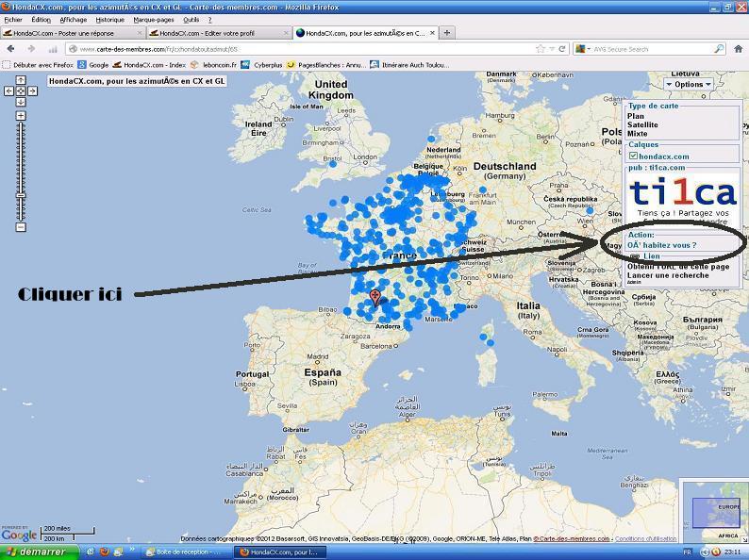Click the blue map dot near Bristol
The height and width of the screenshot is (560, 749).
coord(333,164)
